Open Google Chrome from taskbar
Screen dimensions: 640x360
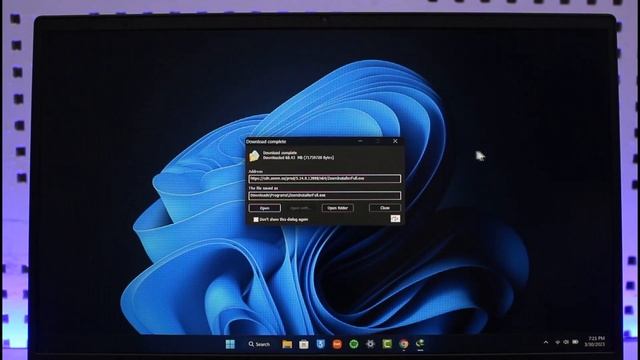tap(404, 344)
